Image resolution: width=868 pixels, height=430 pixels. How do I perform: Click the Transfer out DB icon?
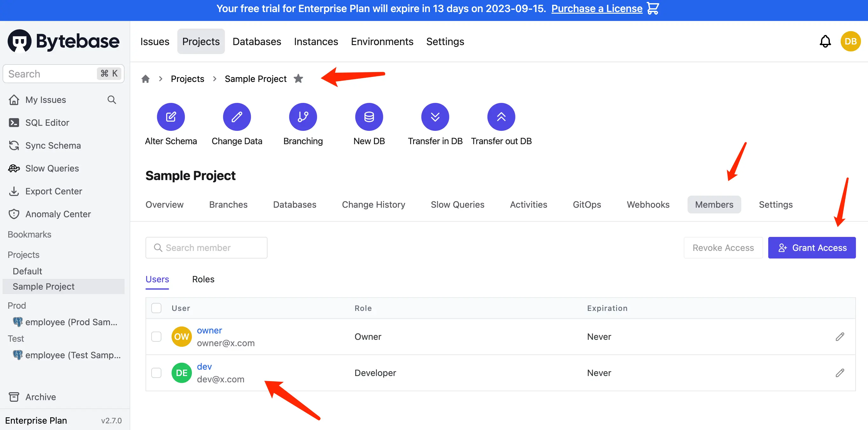click(501, 117)
